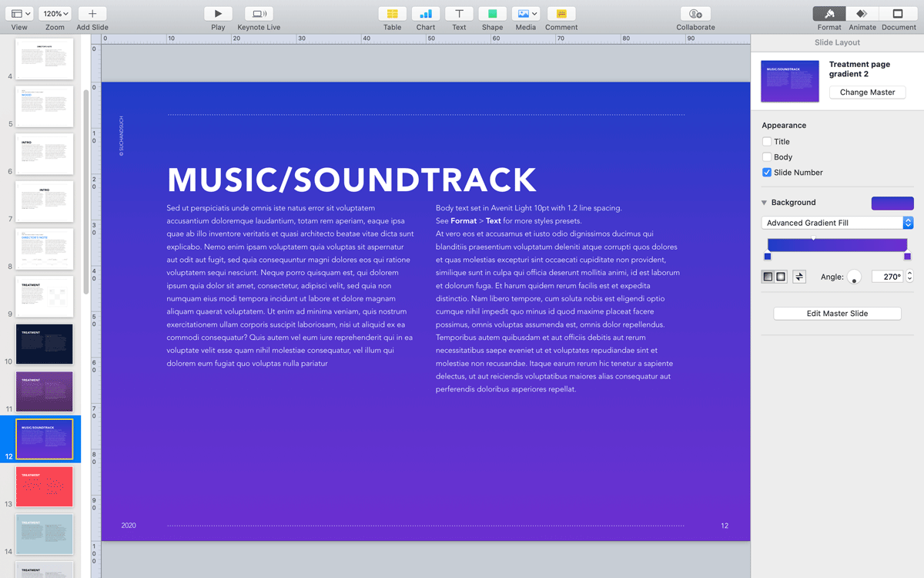Insert a Chart from the toolbar
Viewport: 924px width, 578px height.
click(426, 14)
